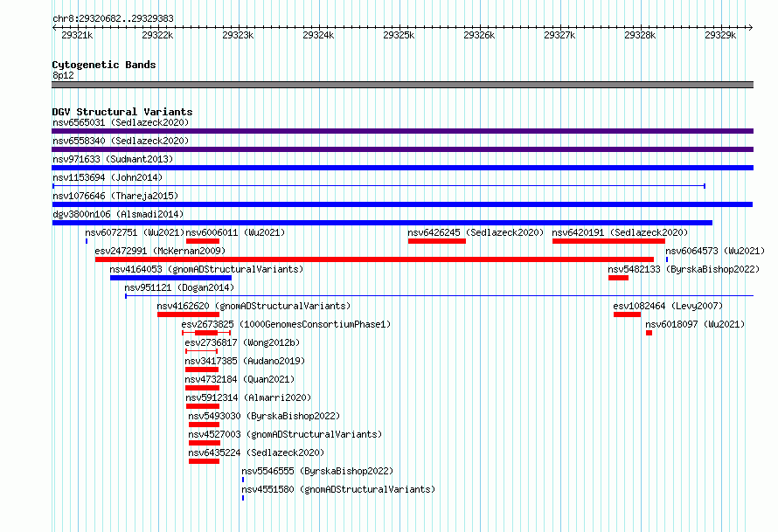Click the small red block under nsv6018097
The width and height of the screenshot is (778, 532).
649,333
